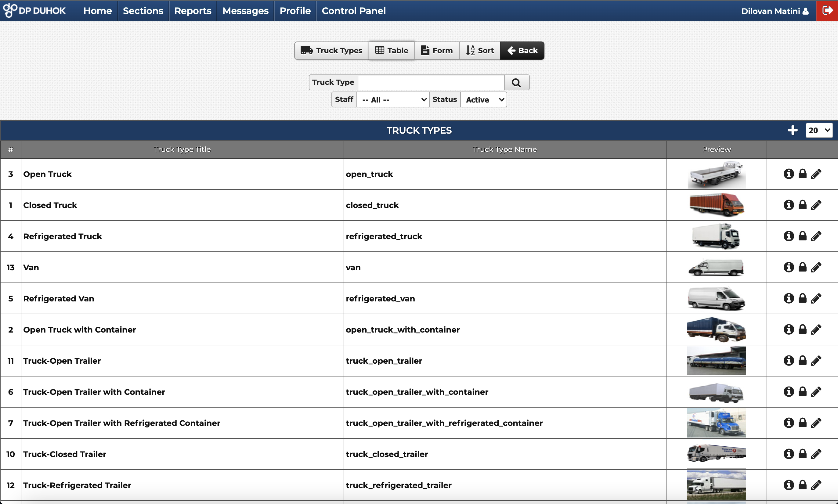Click the Truck-Closed Trailer preview thumbnail
This screenshot has height=504, width=838.
[717, 453]
